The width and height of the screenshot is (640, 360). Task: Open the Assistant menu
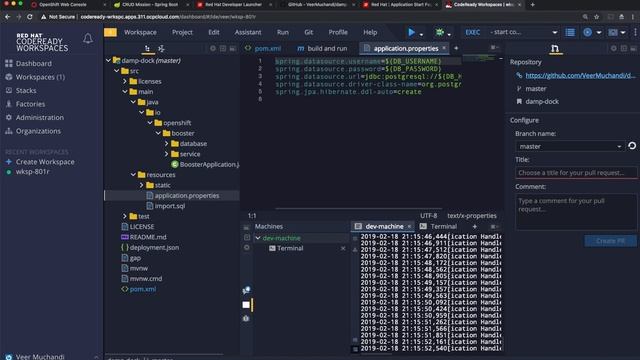[x=248, y=32]
